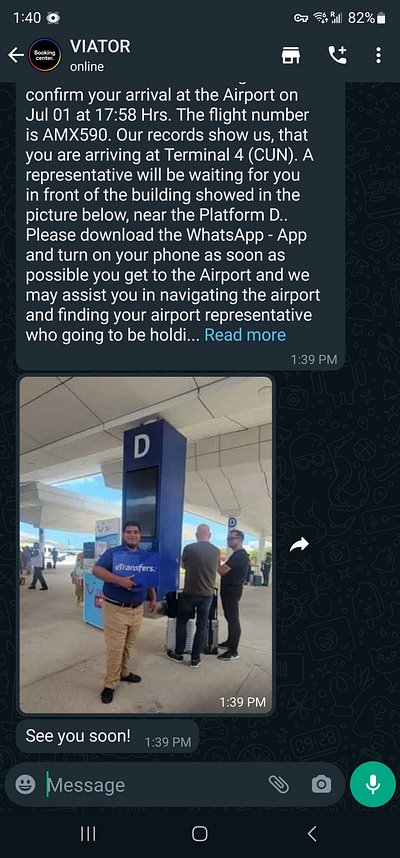Tap the Android recent apps button
400x858 pixels.
pyautogui.click(x=88, y=833)
